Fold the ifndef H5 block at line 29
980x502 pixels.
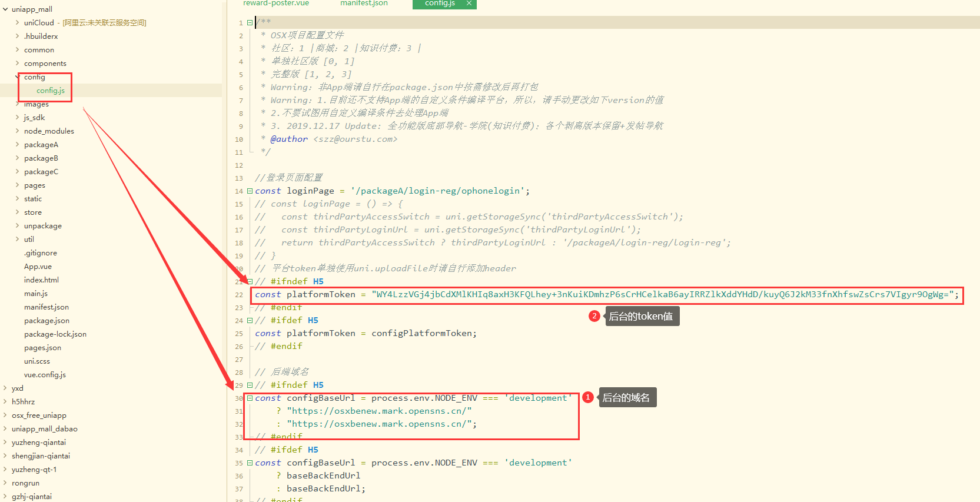pos(250,385)
